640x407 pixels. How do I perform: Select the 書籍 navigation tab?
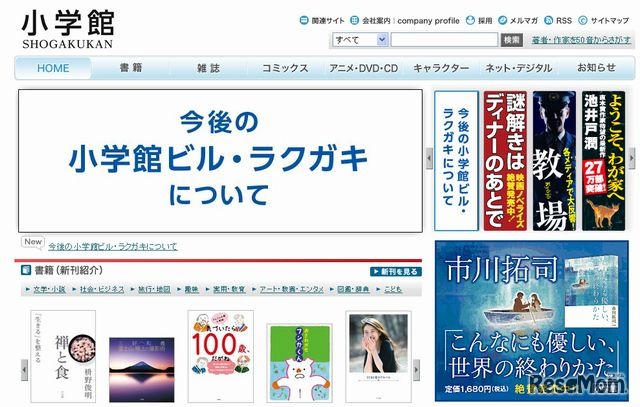pos(131,68)
